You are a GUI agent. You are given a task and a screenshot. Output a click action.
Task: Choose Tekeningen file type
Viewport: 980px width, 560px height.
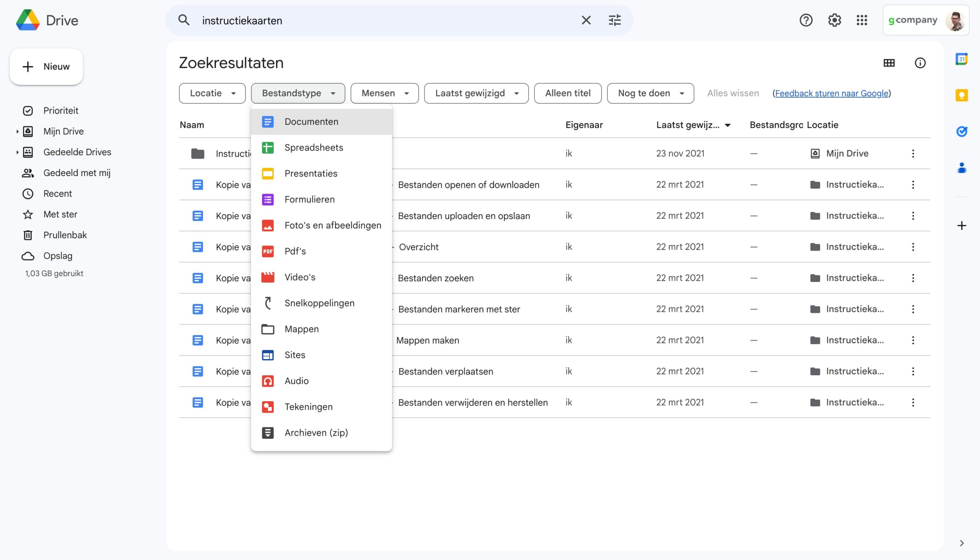[x=322, y=407]
